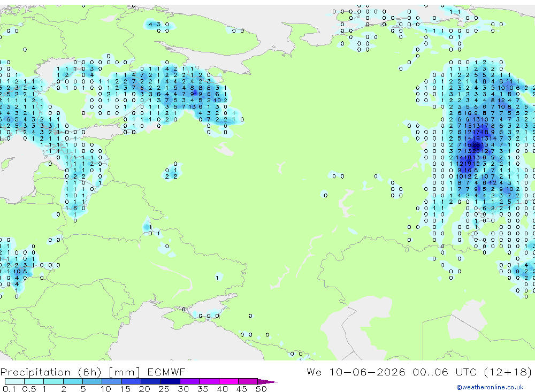Image resolution: width=535 pixels, height=392 pixels.
Task: Select the 2–5 mm legend swatch
Action: point(73,381)
